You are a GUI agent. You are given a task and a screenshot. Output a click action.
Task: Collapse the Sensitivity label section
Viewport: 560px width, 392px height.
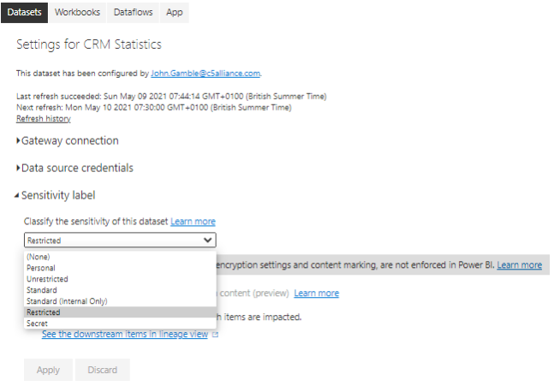point(55,195)
